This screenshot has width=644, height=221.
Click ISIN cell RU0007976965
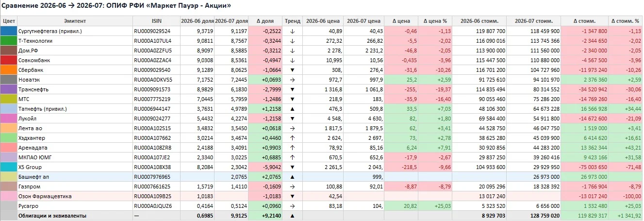[x=156, y=176]
